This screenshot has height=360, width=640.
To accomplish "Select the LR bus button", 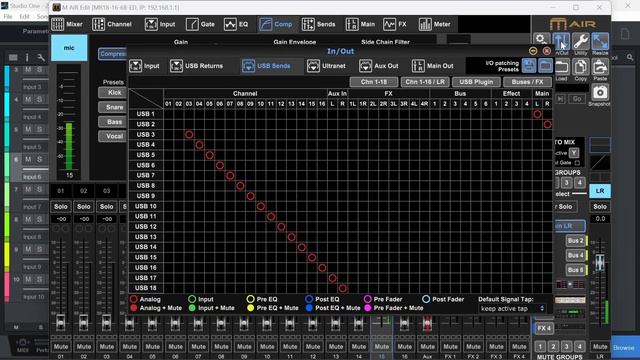I will pos(600,191).
